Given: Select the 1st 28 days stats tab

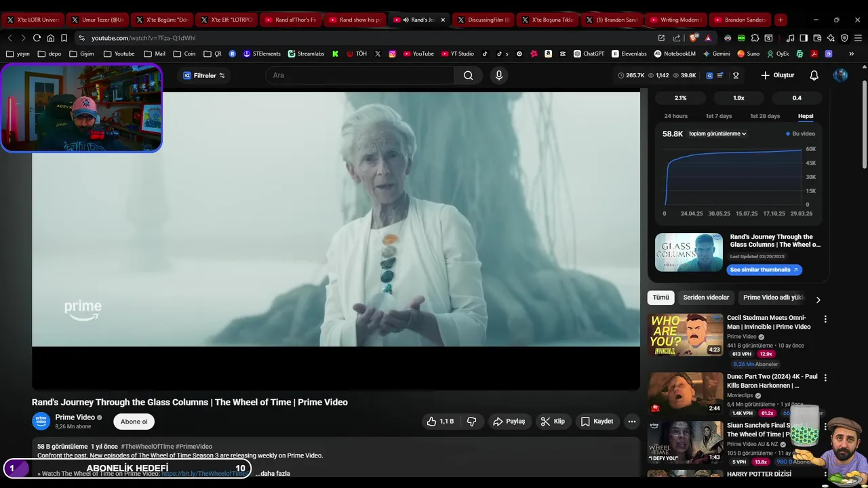Looking at the screenshot, I should [765, 116].
